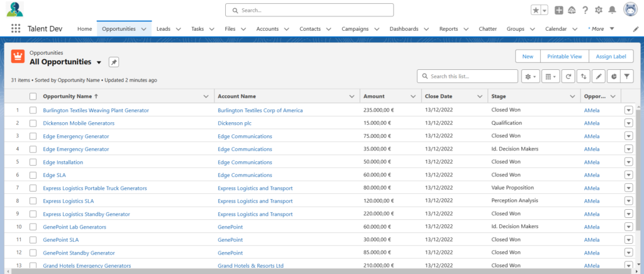Show the charts panel icon

pyautogui.click(x=614, y=76)
